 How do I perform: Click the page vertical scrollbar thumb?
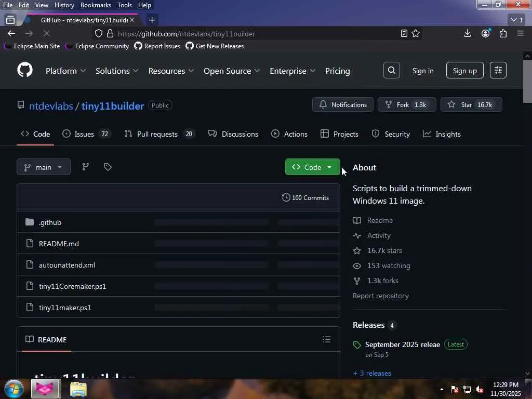(527, 82)
